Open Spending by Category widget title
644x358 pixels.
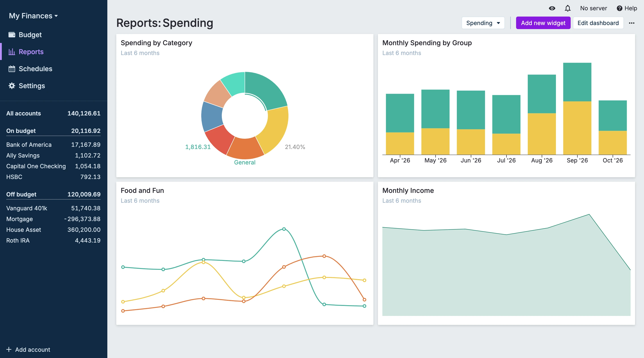point(156,43)
